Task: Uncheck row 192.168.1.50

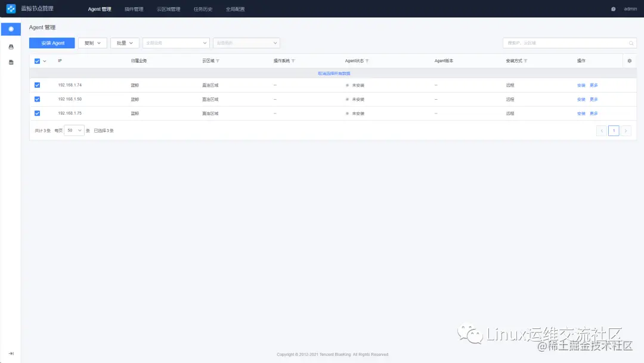Action: click(x=38, y=99)
